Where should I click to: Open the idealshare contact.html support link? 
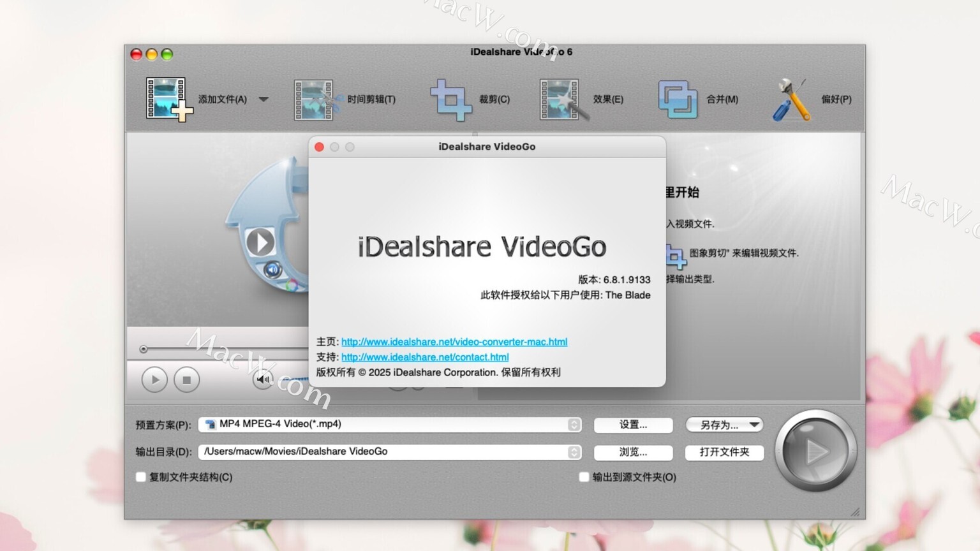pyautogui.click(x=425, y=357)
